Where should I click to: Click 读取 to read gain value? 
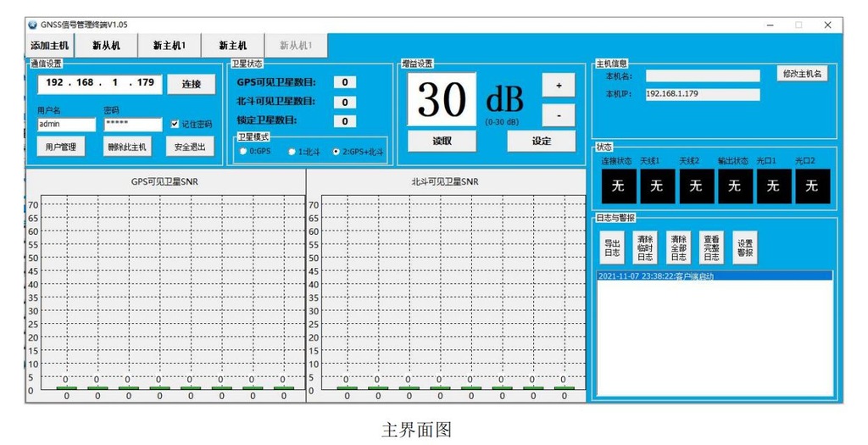[442, 142]
